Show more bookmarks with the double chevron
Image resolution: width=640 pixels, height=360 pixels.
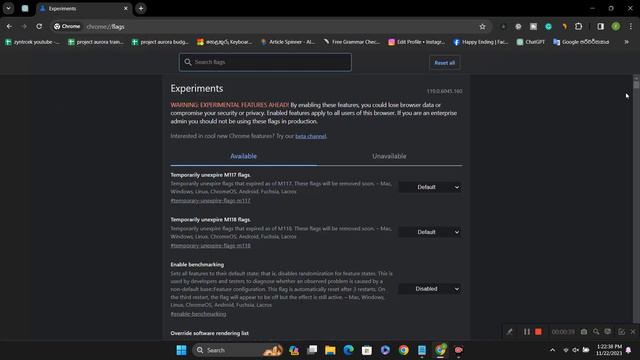(627, 42)
